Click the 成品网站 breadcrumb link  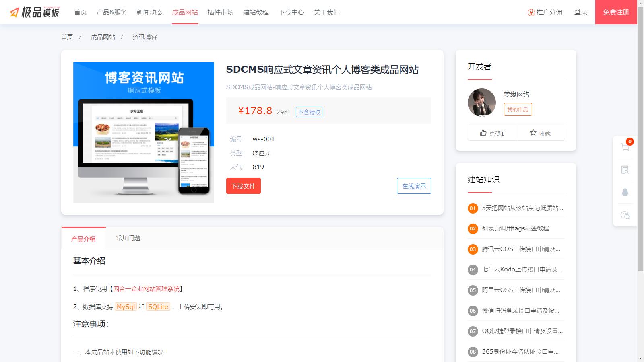click(x=103, y=37)
